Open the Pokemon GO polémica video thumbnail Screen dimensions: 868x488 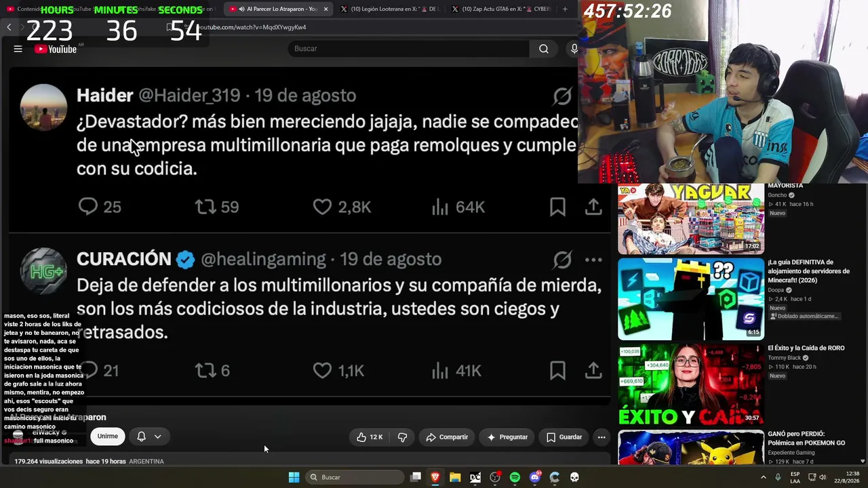(x=691, y=447)
